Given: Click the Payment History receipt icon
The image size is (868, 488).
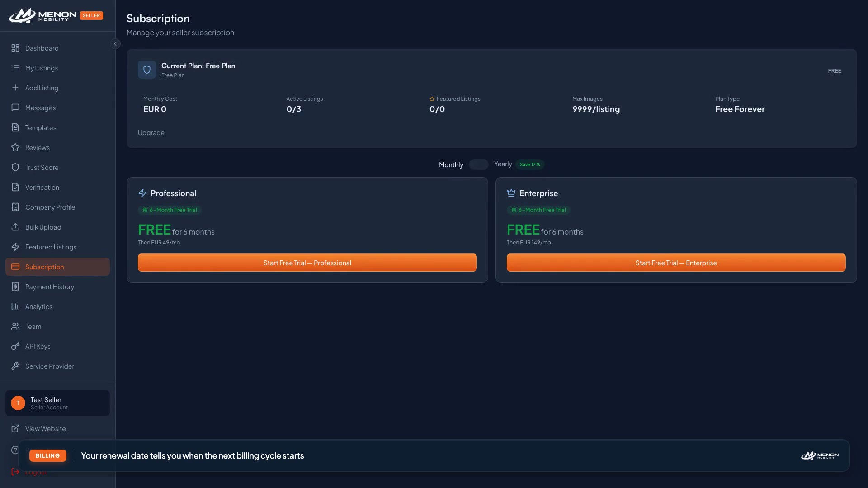Looking at the screenshot, I should [x=15, y=286].
